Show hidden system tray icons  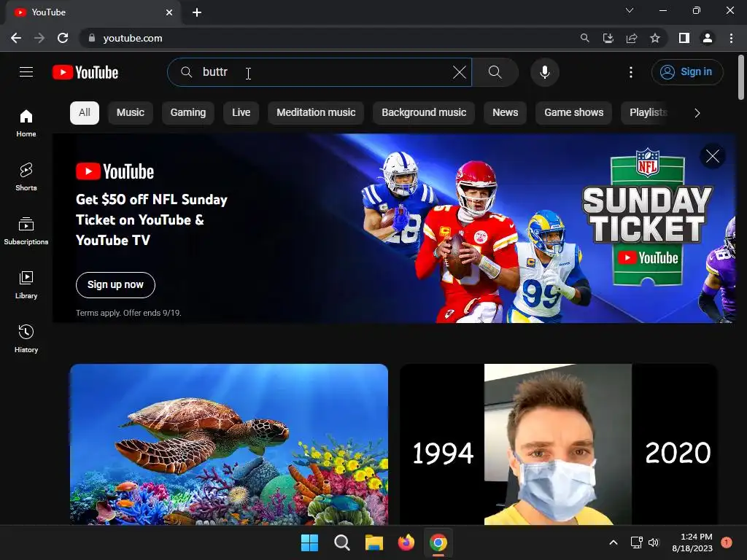click(x=614, y=542)
